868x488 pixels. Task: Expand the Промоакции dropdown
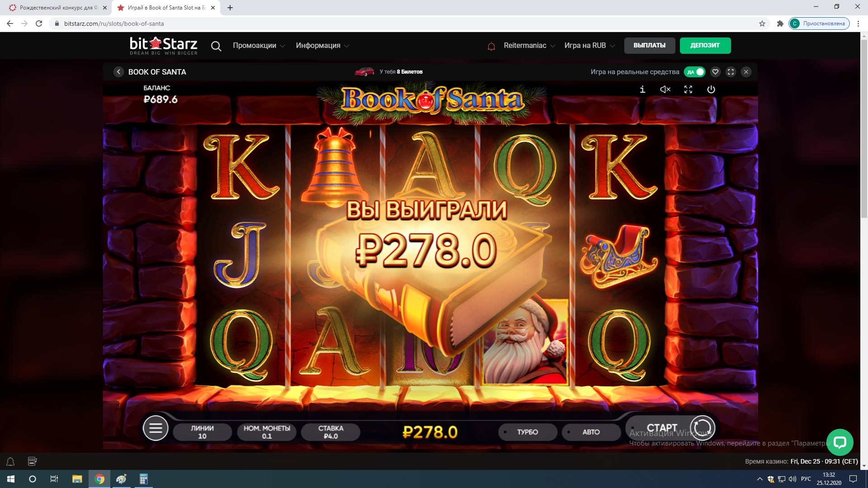point(259,46)
